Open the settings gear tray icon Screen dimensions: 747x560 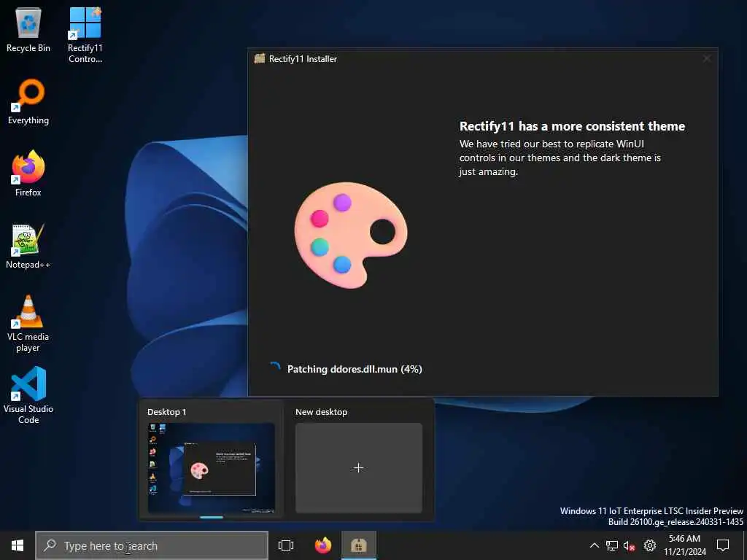pos(650,545)
